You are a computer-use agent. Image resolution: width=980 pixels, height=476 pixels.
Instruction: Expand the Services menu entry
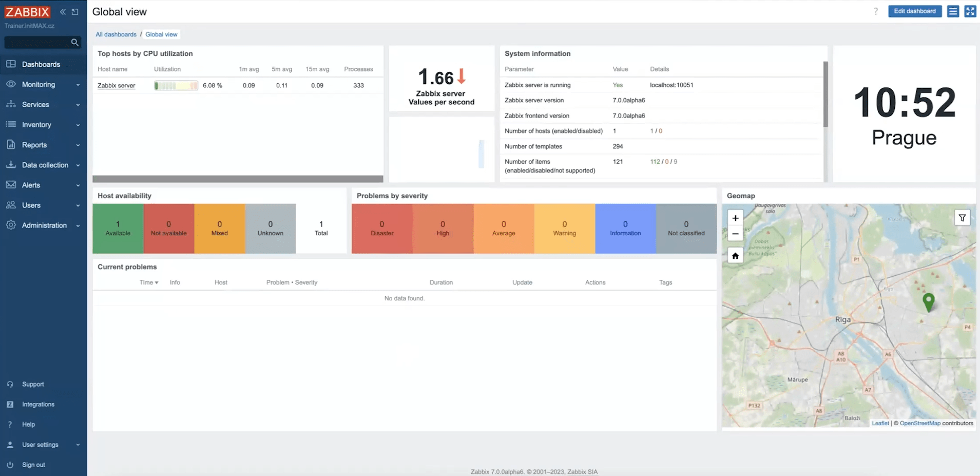36,104
